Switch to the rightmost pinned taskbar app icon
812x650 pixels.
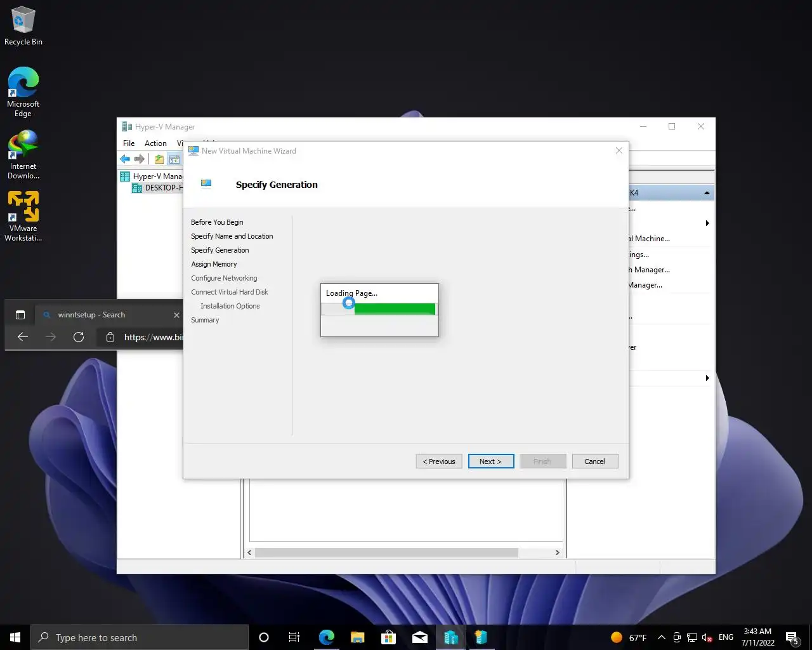pos(481,637)
